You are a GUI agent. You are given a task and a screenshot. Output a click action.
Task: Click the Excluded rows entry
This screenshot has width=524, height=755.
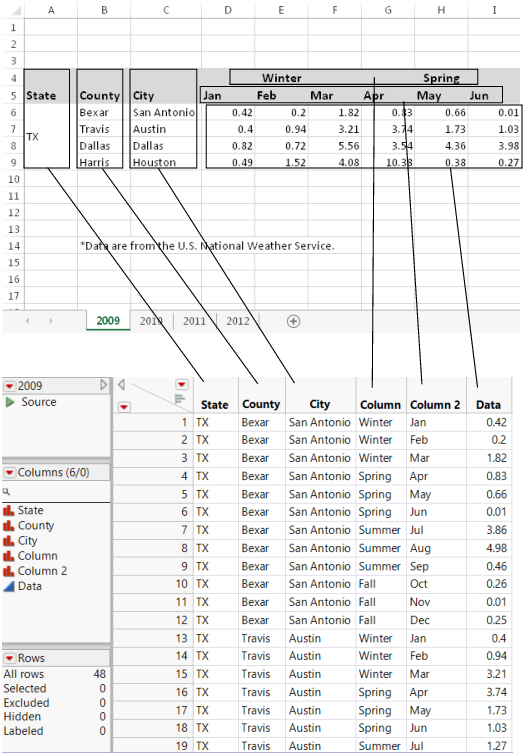pos(54,703)
